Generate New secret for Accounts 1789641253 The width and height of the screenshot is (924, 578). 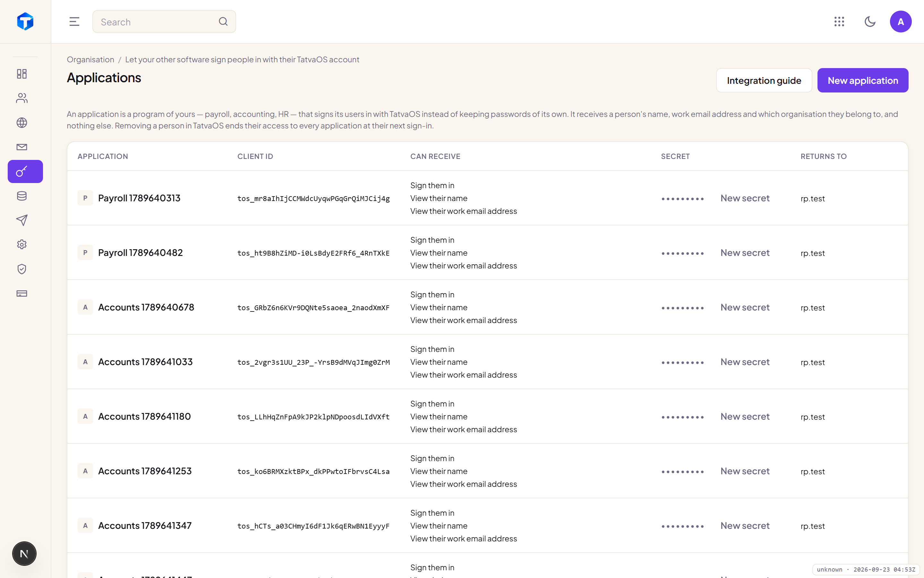745,471
